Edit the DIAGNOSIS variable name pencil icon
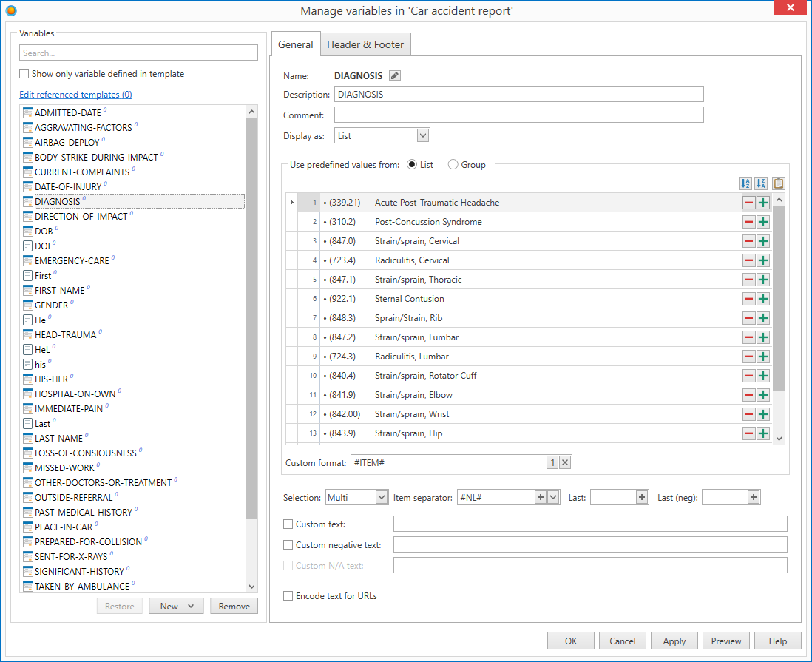Image resolution: width=812 pixels, height=662 pixels. coord(395,75)
